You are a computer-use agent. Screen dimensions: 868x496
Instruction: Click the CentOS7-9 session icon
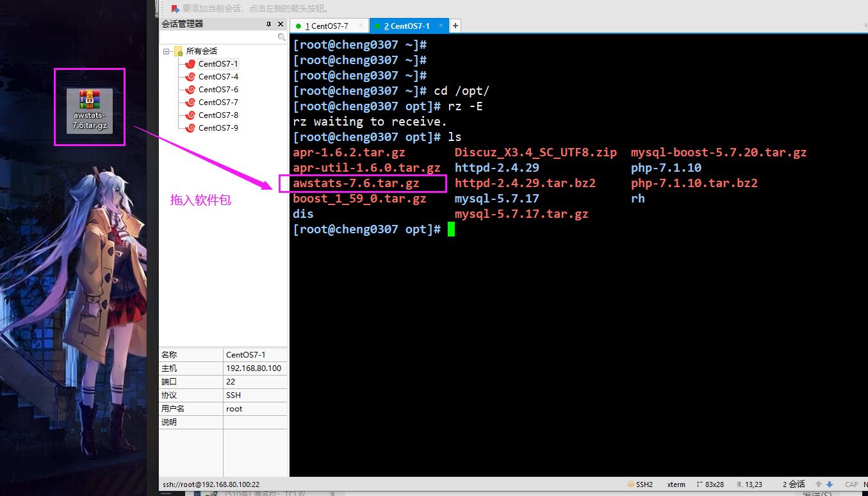point(190,128)
